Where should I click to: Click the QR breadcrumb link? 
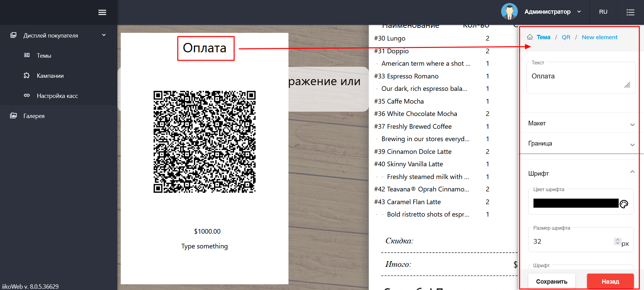566,37
